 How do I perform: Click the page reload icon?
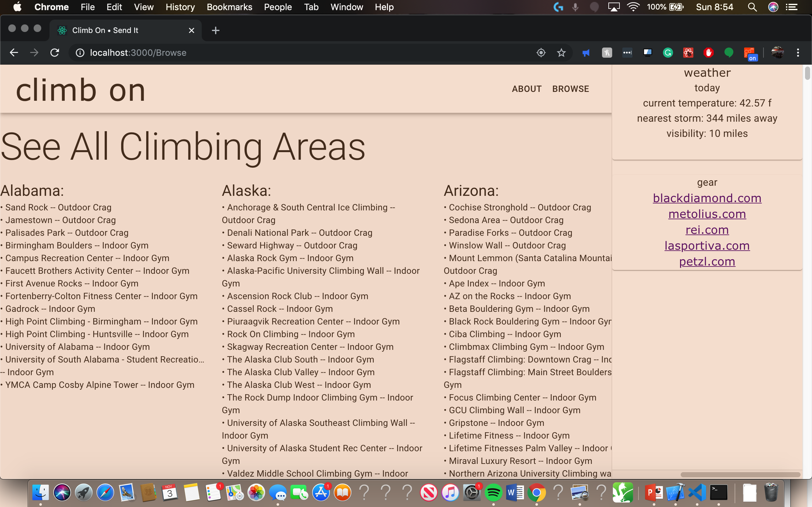pyautogui.click(x=55, y=53)
